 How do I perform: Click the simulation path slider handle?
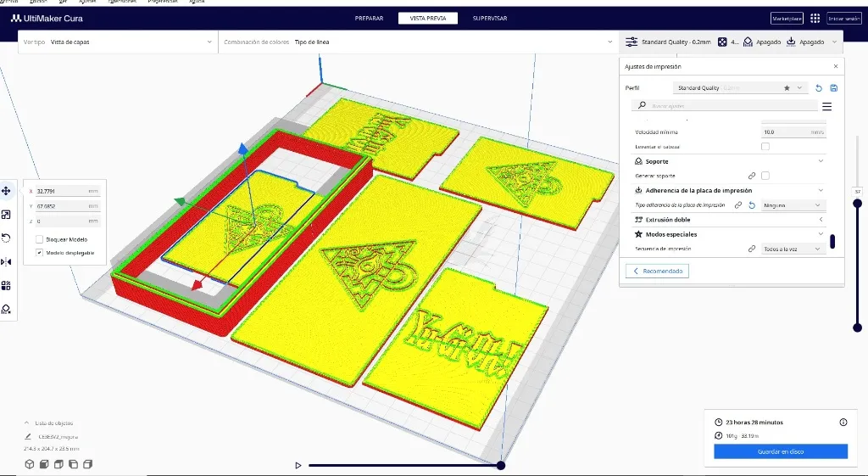click(x=500, y=466)
